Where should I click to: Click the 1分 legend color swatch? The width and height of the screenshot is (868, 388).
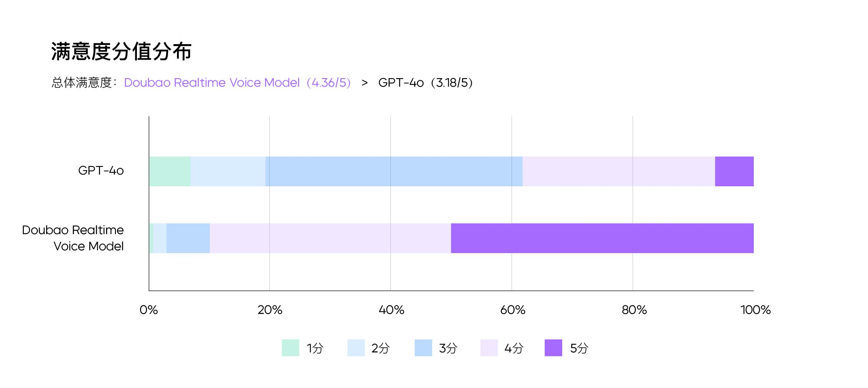click(x=290, y=347)
